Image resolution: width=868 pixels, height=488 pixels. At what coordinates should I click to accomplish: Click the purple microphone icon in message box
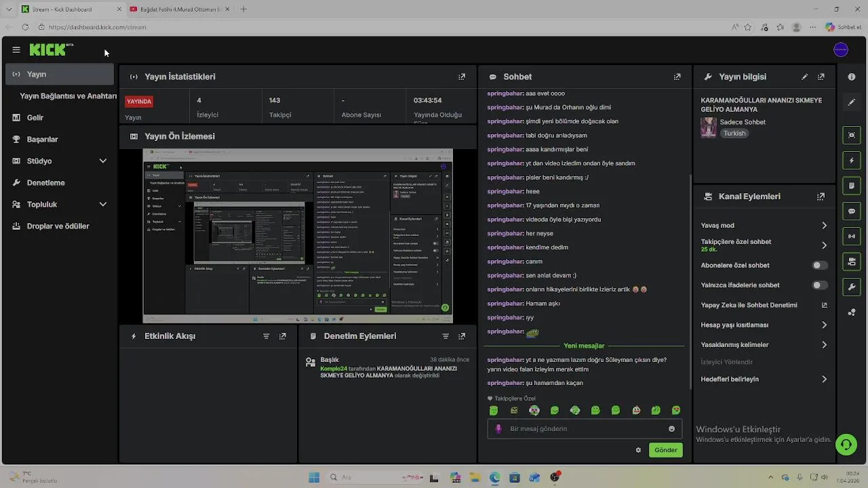pos(498,429)
